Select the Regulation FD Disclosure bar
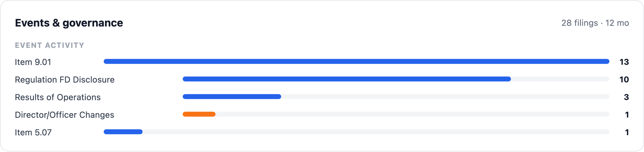This screenshot has width=644, height=152. click(x=347, y=79)
